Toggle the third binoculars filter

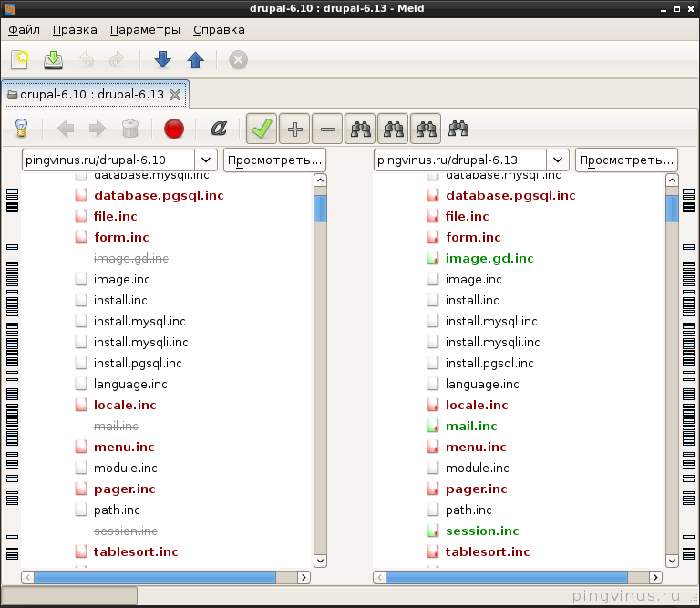426,129
